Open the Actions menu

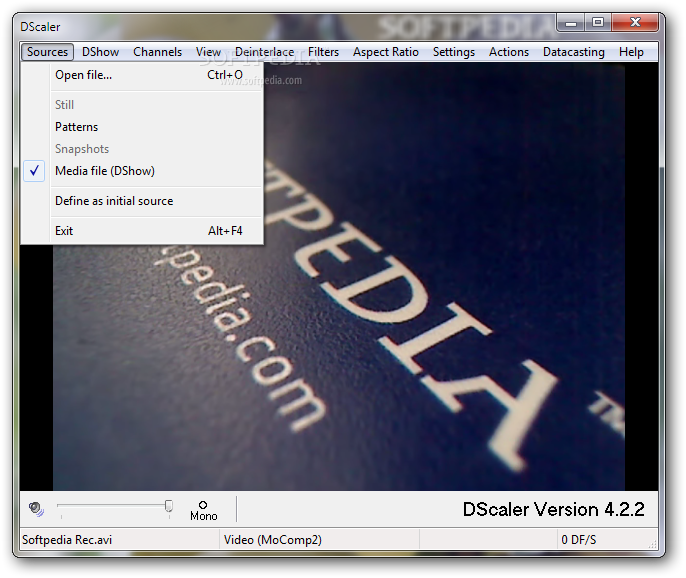(508, 52)
